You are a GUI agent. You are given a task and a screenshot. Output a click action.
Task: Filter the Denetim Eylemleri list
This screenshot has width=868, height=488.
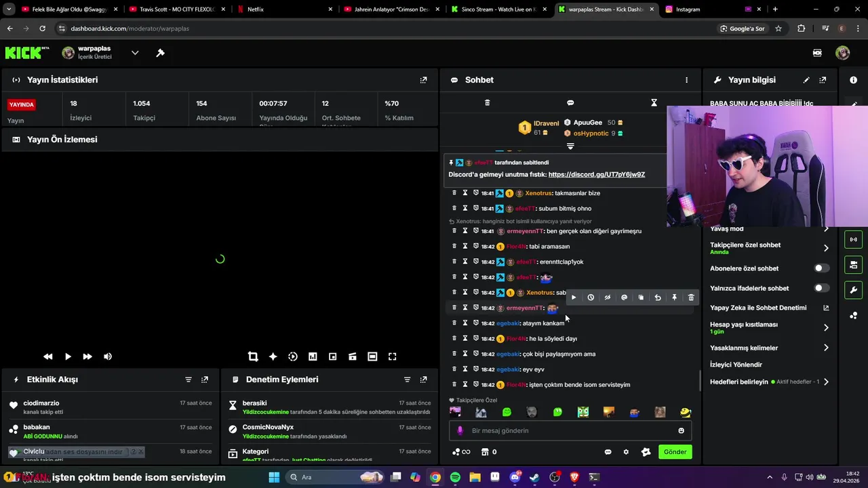[407, 380]
